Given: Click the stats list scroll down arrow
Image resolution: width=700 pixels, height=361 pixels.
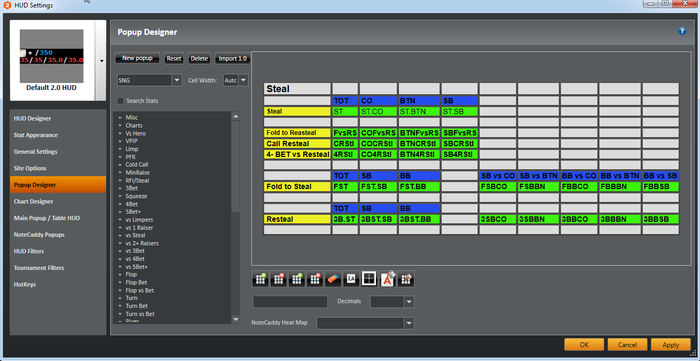Looking at the screenshot, I should tap(236, 319).
